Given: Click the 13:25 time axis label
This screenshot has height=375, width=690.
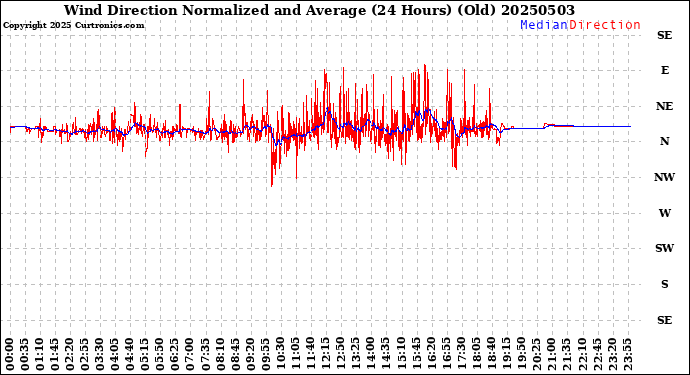Looking at the screenshot, I should click(356, 354).
